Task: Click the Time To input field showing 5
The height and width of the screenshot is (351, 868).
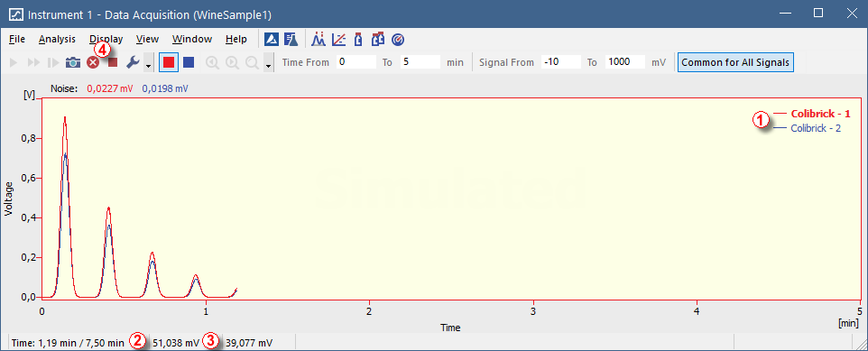Action: 420,62
